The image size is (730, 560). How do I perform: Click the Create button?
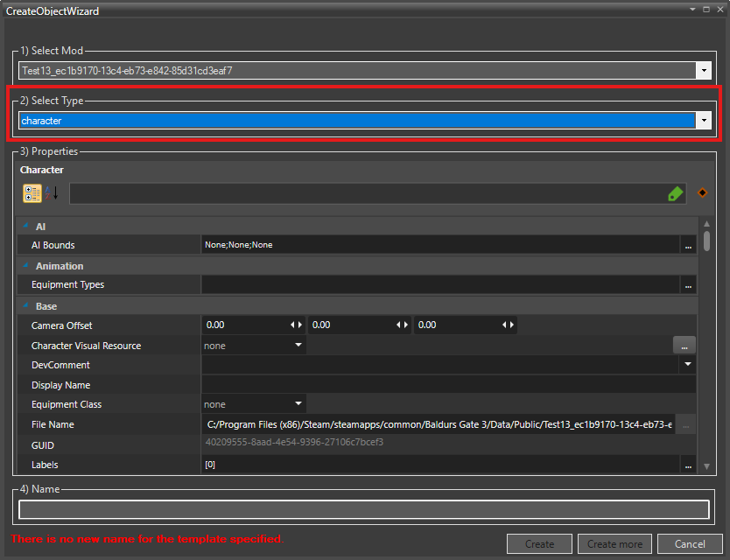pyautogui.click(x=539, y=543)
